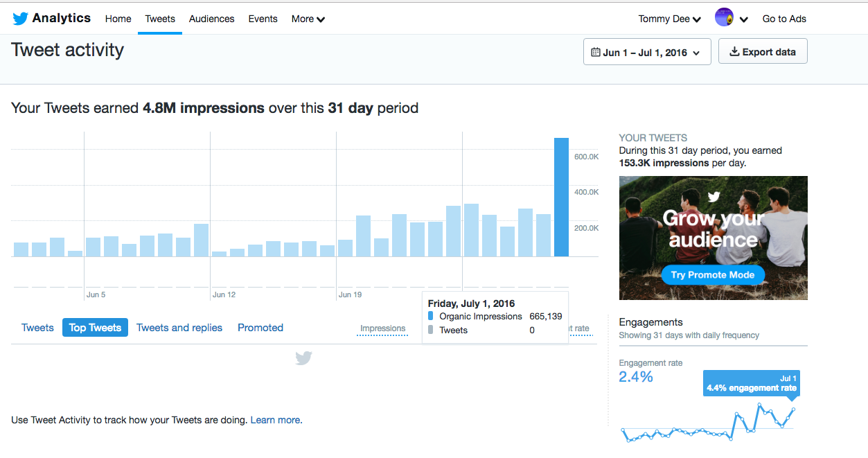Follow the Learn more link
Viewport: 868px width, 458px height.
[x=275, y=420]
